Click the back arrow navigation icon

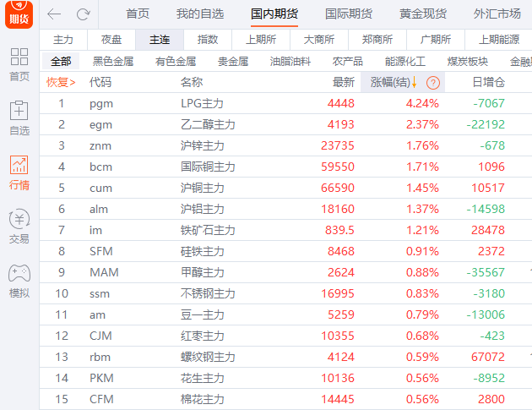54,14
